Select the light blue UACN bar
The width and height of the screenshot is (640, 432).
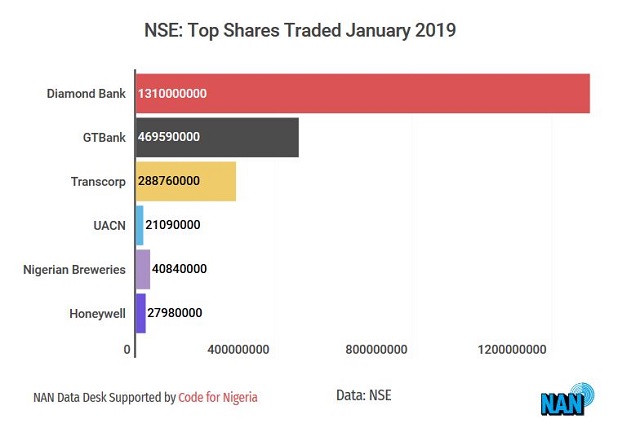(x=139, y=225)
